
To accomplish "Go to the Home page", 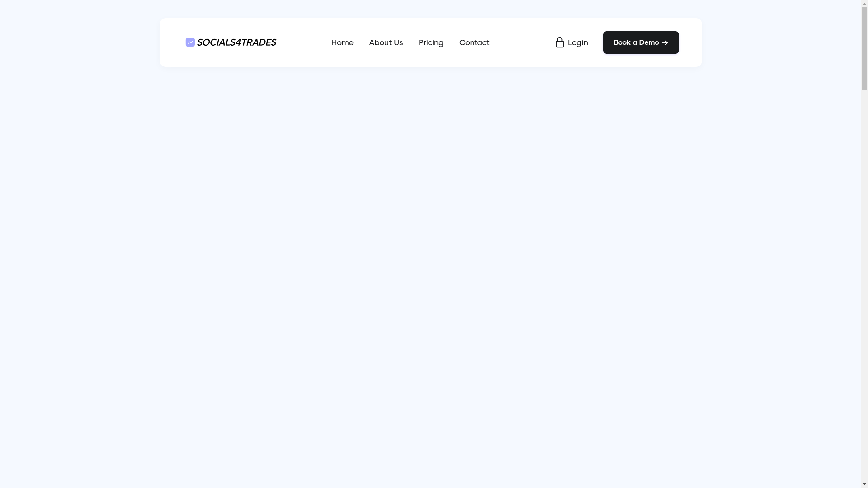I will coord(342,42).
